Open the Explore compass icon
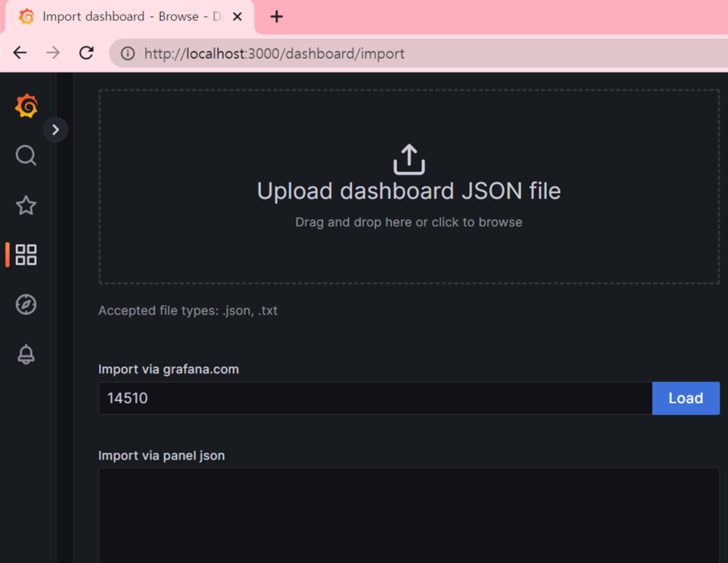The image size is (728, 563). tap(26, 305)
